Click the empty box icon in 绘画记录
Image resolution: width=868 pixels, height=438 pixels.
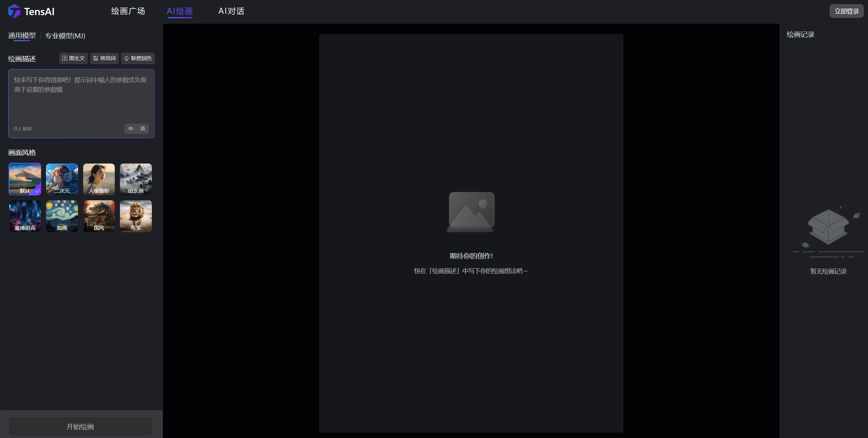click(x=828, y=231)
